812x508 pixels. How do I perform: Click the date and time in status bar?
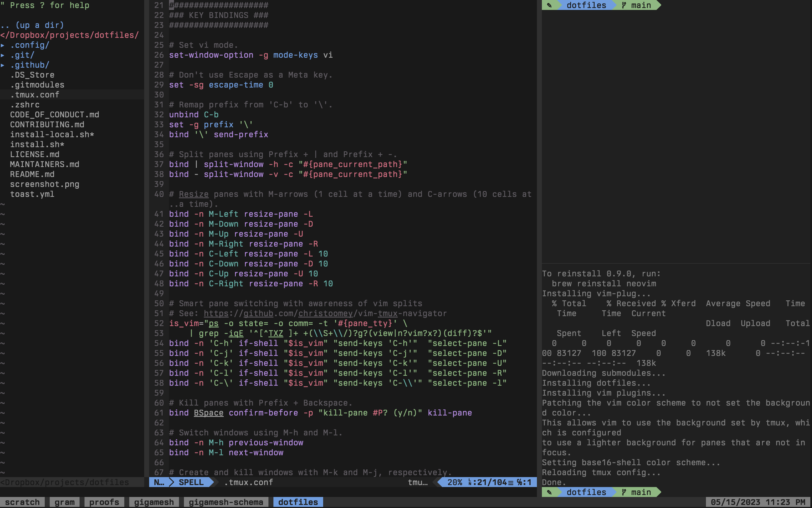(x=758, y=502)
